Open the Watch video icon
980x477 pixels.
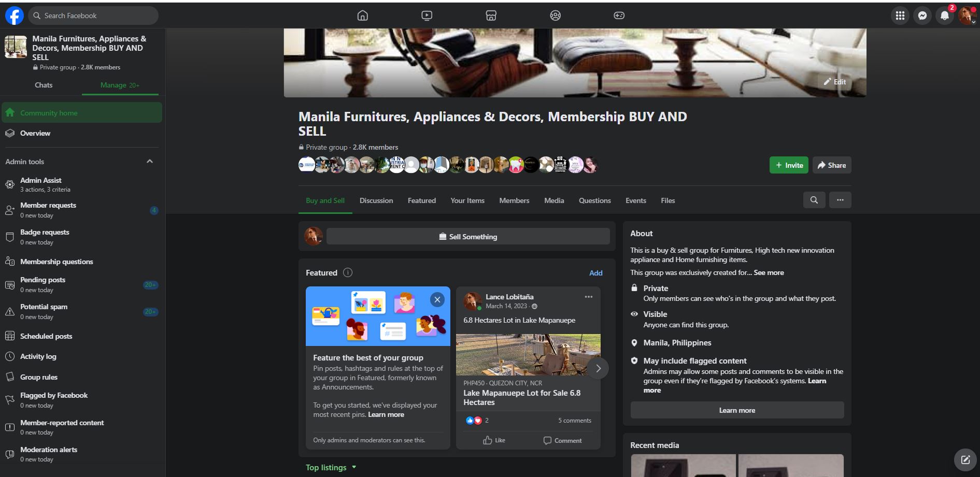tap(427, 16)
